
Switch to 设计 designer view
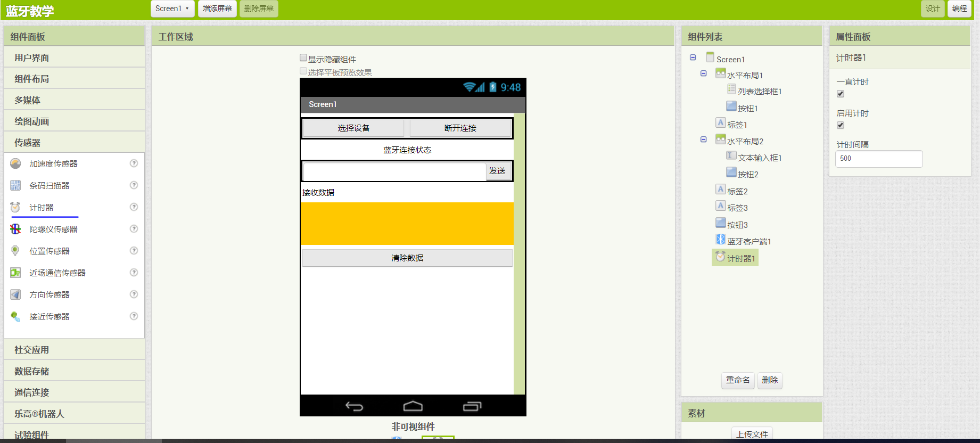coord(933,9)
